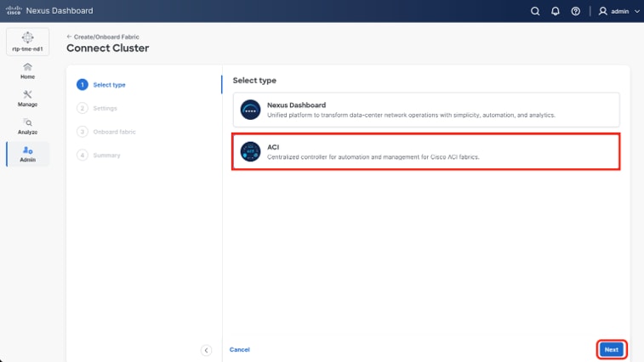644x362 pixels.
Task: Click the Nexus Dashboard round logo icon
Action: coord(250,110)
